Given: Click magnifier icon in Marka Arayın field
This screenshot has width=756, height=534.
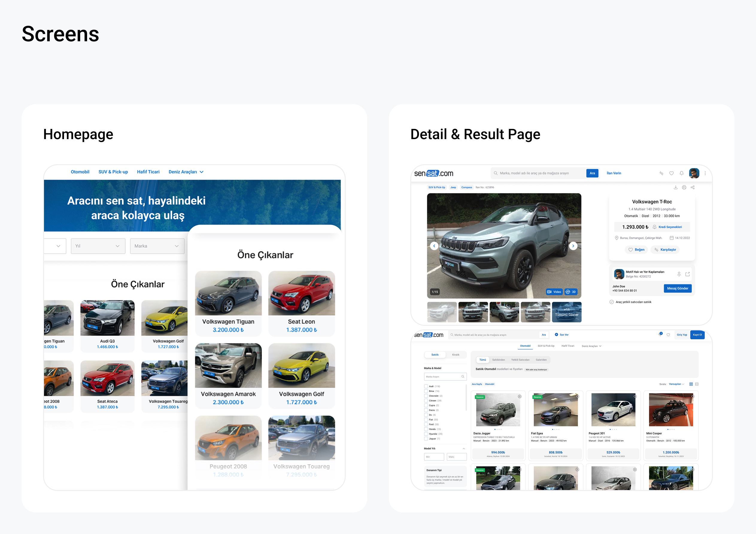Looking at the screenshot, I should tap(463, 377).
